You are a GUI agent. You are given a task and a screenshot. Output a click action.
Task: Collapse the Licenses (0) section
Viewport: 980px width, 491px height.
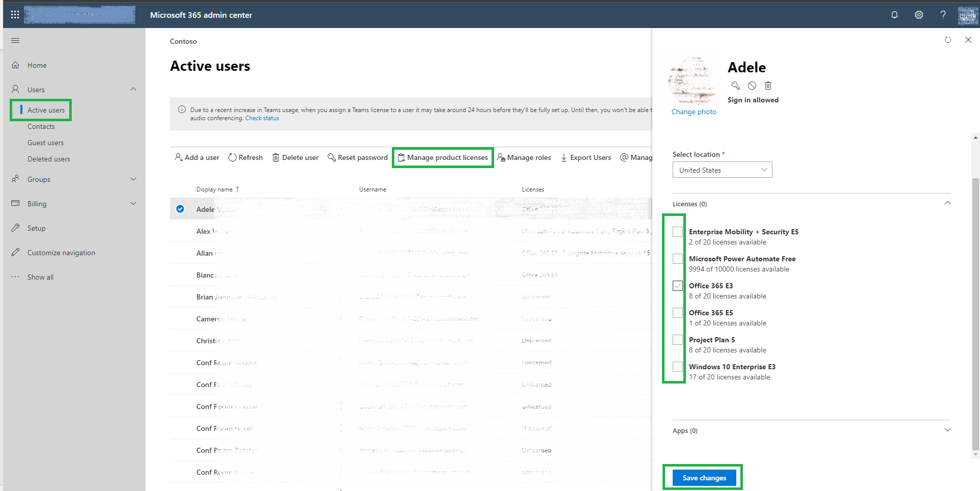pyautogui.click(x=947, y=203)
